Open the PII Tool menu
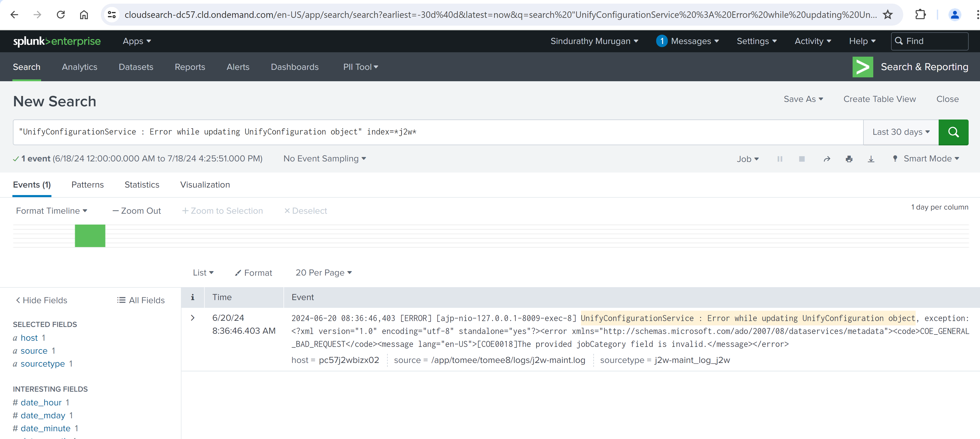 361,67
